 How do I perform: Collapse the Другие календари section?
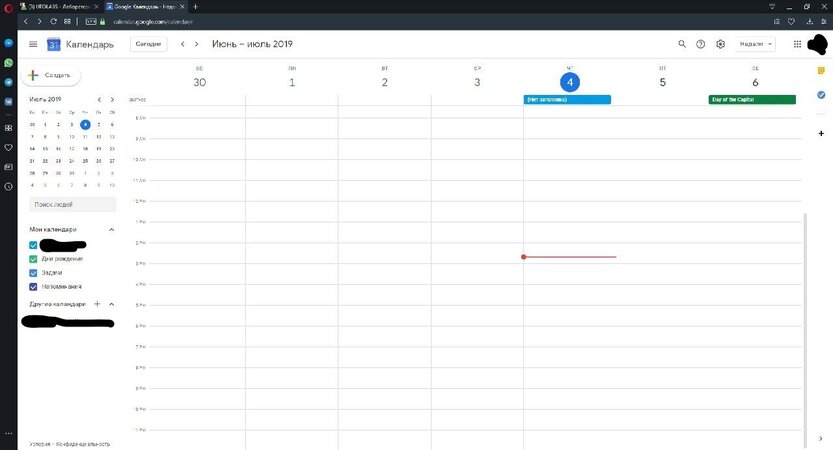coord(111,304)
